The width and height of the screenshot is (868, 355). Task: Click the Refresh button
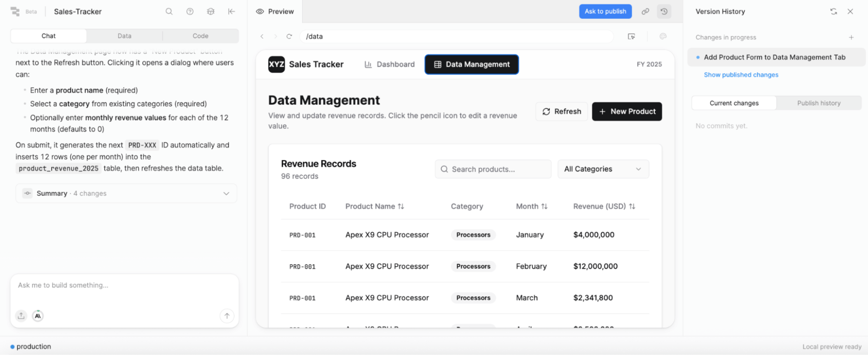tap(562, 112)
